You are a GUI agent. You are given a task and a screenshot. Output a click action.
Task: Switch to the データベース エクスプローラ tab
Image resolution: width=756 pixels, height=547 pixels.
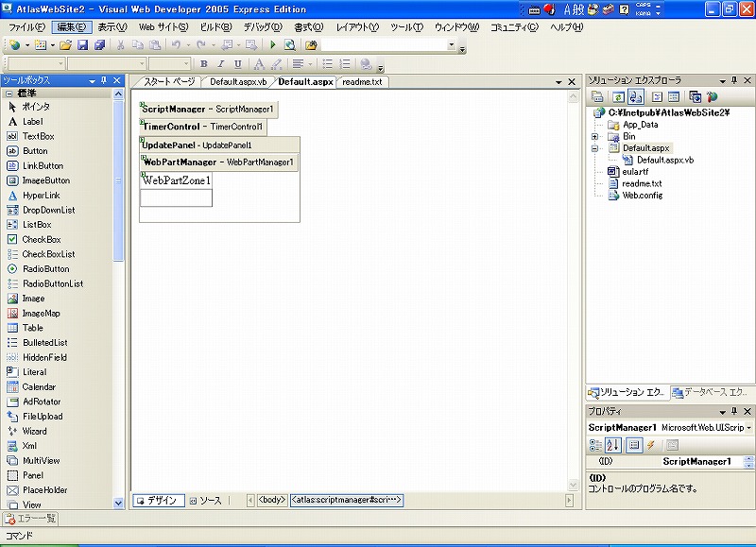pyautogui.click(x=711, y=393)
